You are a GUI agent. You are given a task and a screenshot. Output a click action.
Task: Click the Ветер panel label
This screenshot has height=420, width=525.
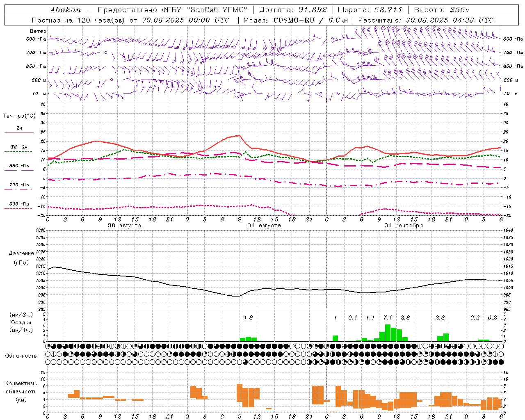click(38, 31)
